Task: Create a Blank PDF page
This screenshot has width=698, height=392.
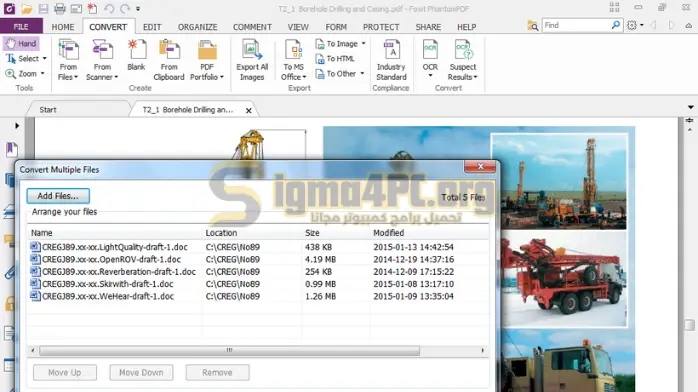Action: coord(136,55)
